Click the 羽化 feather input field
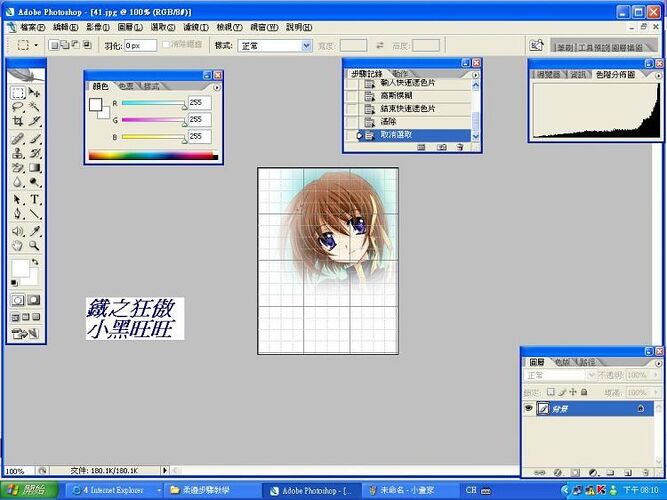Image resolution: width=667 pixels, height=500 pixels. coord(139,45)
